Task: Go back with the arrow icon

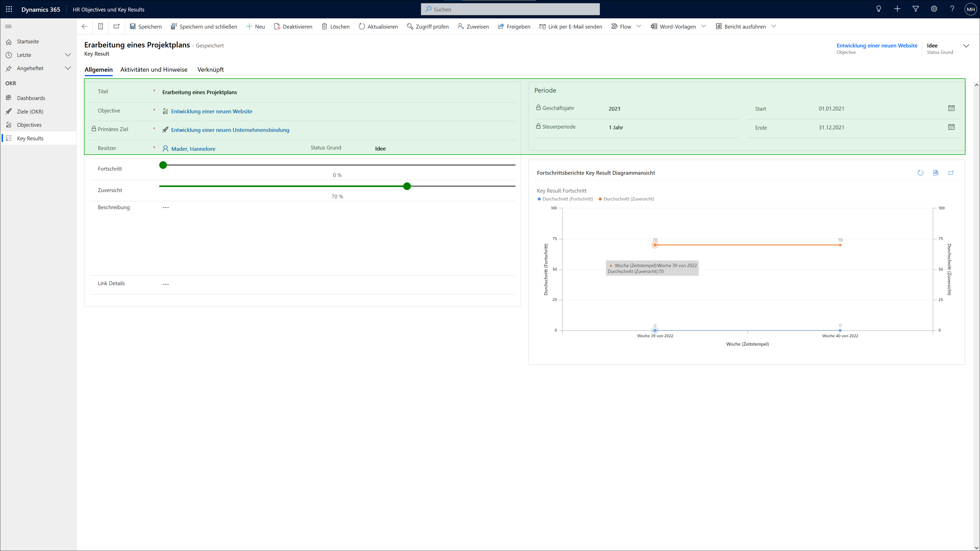Action: point(84,26)
